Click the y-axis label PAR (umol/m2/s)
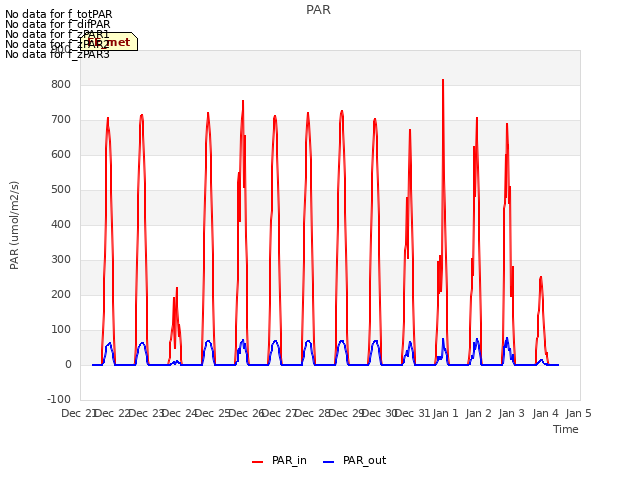640x480 pixels. pos(14,225)
